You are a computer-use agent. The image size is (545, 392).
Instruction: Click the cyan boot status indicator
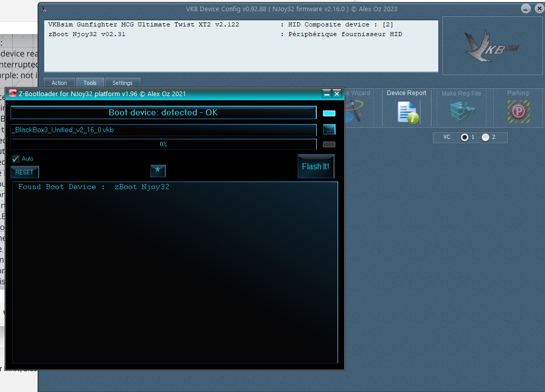point(329,113)
